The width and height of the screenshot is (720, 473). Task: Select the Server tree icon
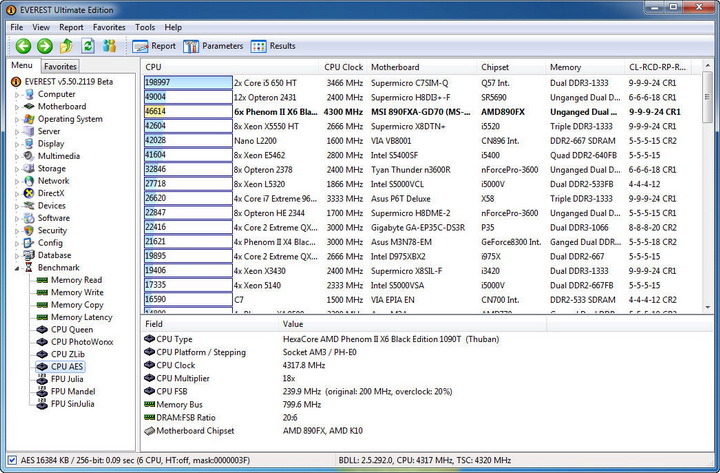pyautogui.click(x=29, y=131)
